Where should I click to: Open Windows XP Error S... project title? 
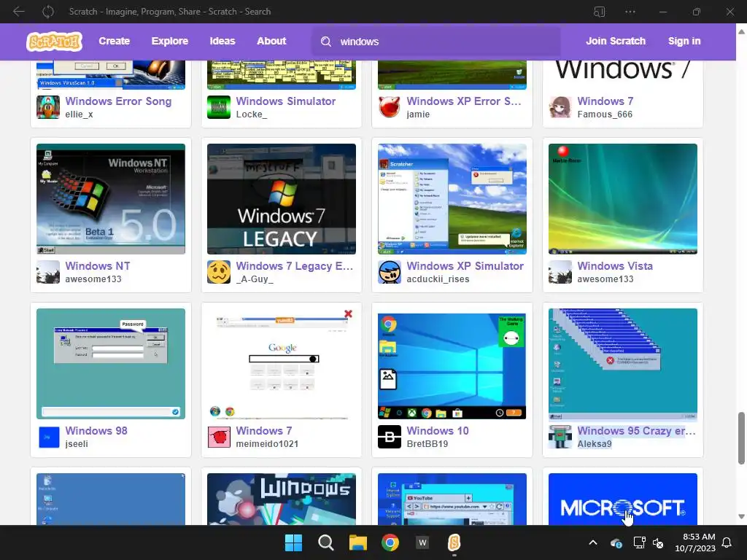pos(464,101)
